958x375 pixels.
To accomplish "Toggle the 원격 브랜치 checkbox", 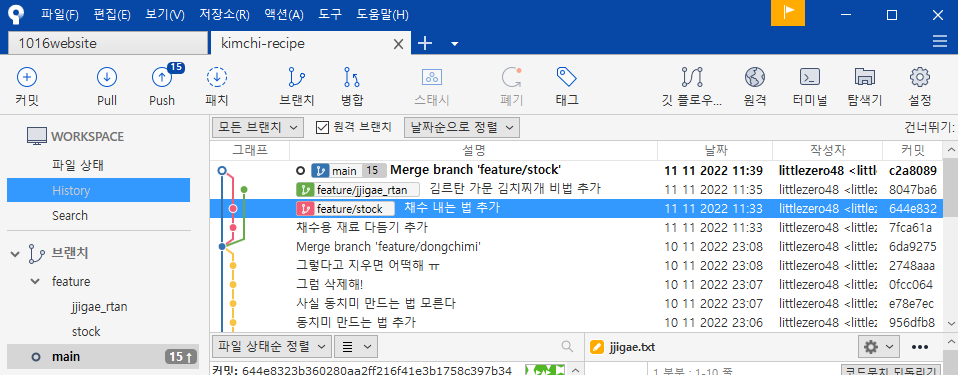I will click(323, 128).
